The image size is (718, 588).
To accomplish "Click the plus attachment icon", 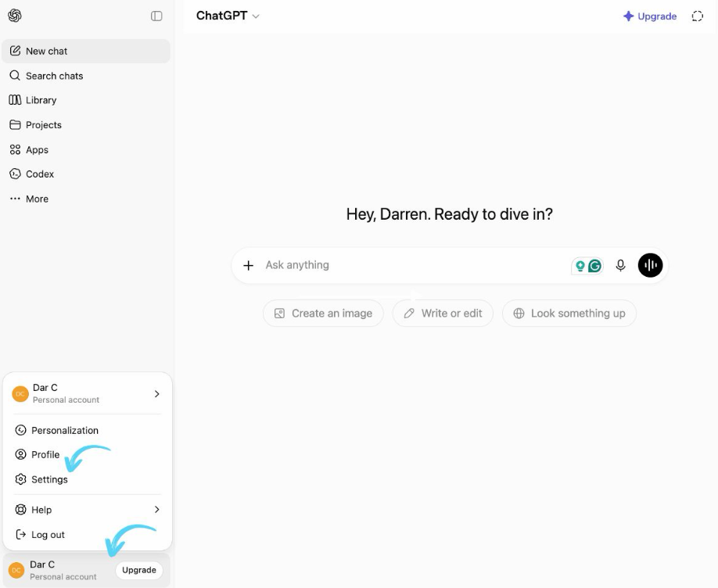I will click(248, 265).
